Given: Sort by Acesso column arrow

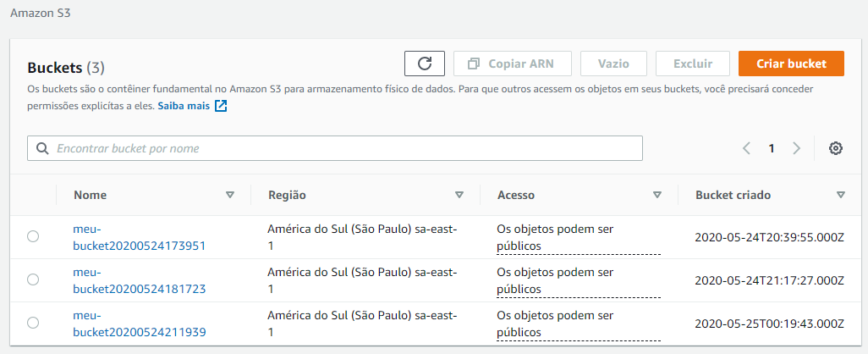Looking at the screenshot, I should point(657,195).
